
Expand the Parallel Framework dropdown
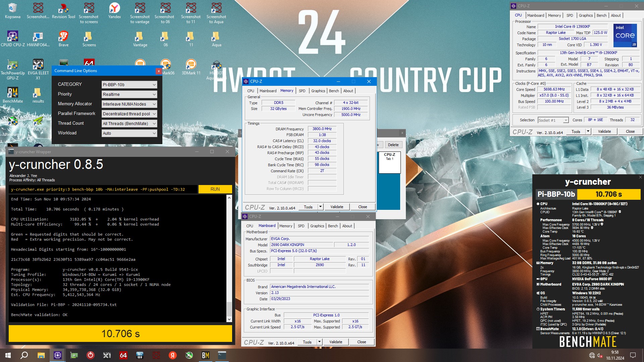click(129, 114)
